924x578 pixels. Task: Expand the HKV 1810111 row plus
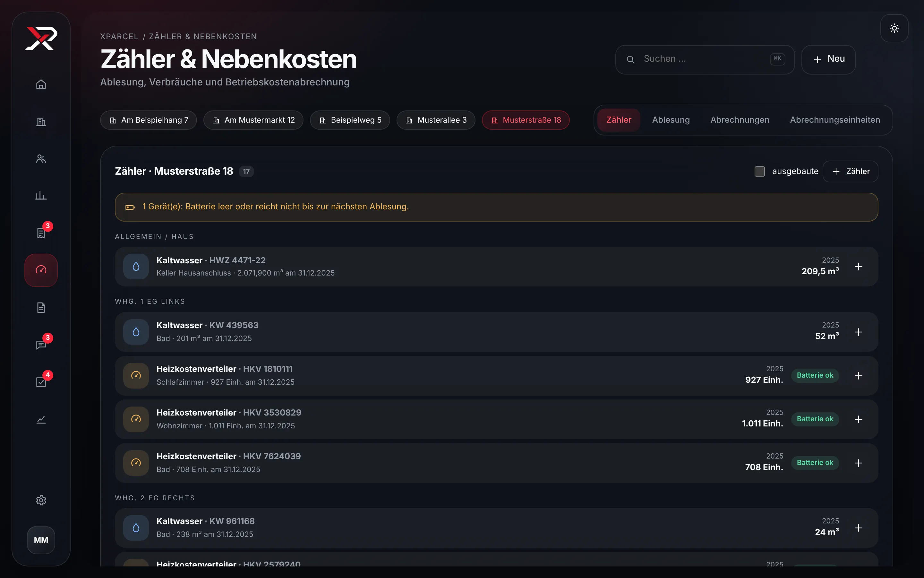pos(858,375)
